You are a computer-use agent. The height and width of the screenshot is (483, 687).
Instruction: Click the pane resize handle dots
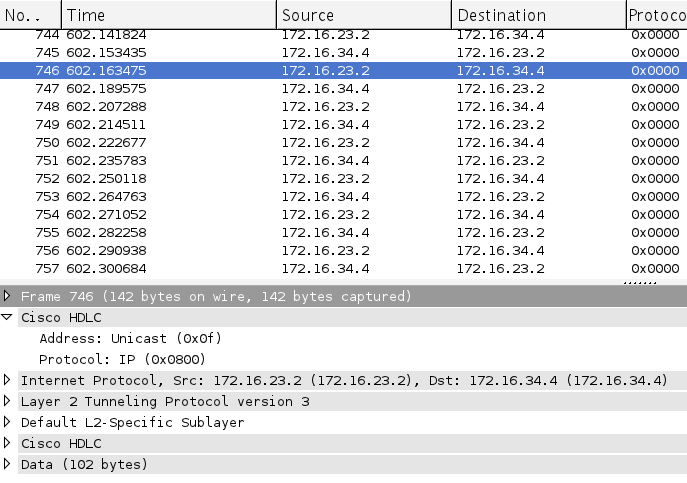pyautogui.click(x=640, y=282)
